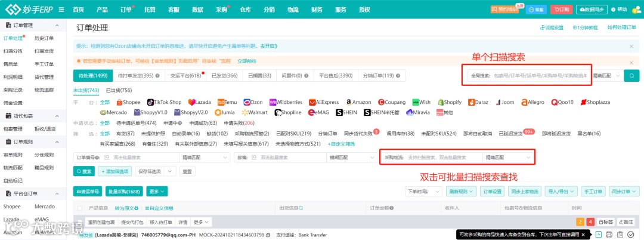Click the global search magnifier button
This screenshot has height=240, width=644.
[631, 76]
